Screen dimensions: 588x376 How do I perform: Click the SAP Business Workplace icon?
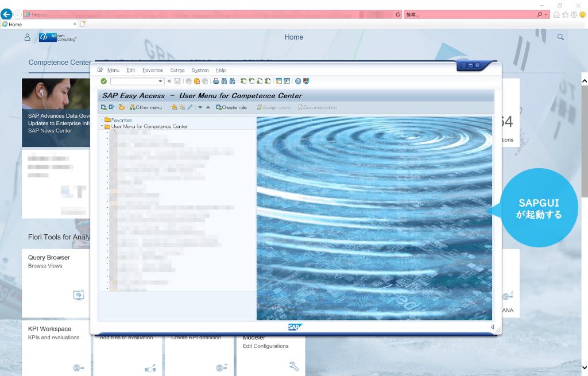[122, 107]
